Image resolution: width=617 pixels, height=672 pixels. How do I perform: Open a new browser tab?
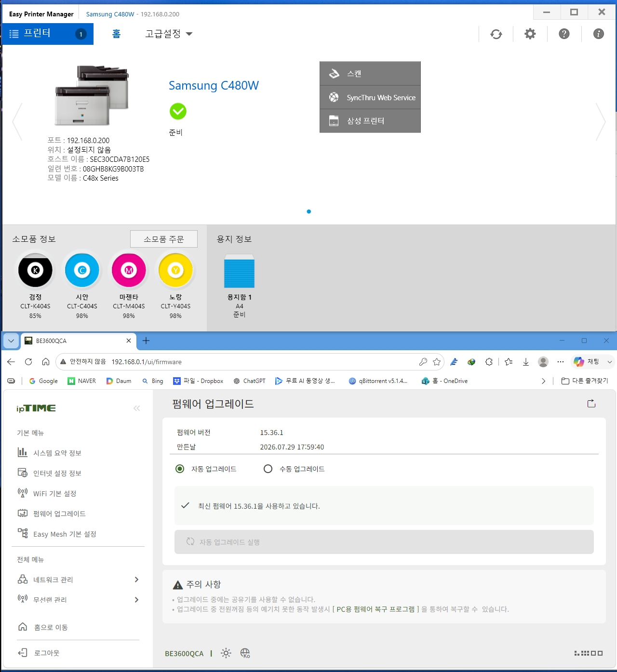coord(146,341)
